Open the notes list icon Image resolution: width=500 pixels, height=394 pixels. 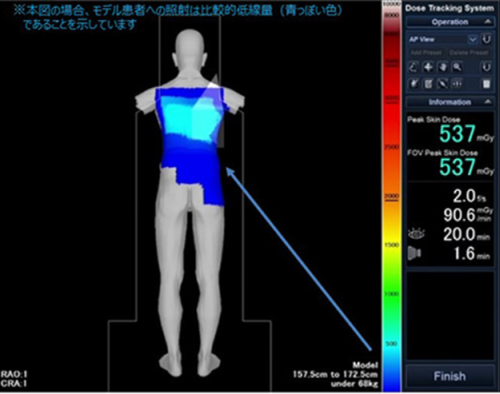[x=428, y=83]
